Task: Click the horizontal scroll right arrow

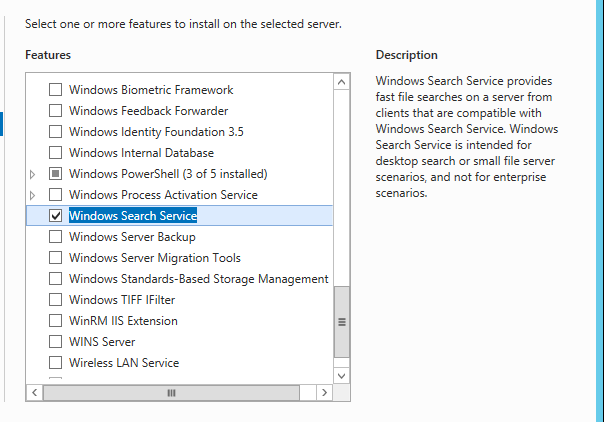Action: (324, 392)
